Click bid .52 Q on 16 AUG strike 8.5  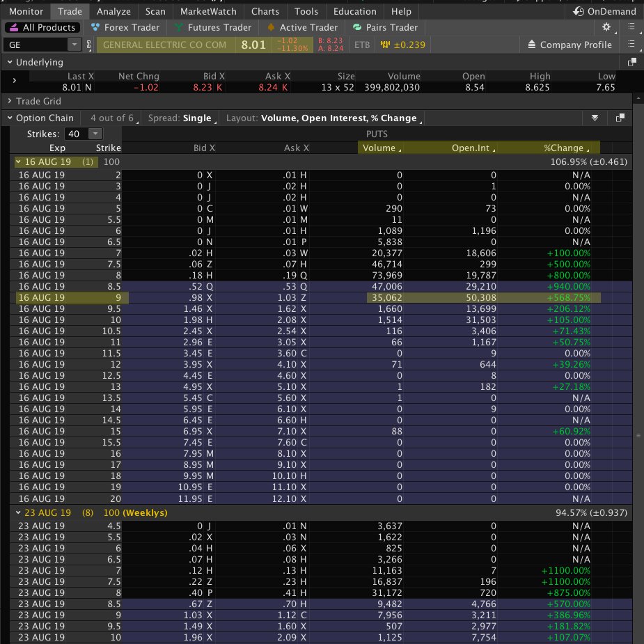[x=202, y=286]
